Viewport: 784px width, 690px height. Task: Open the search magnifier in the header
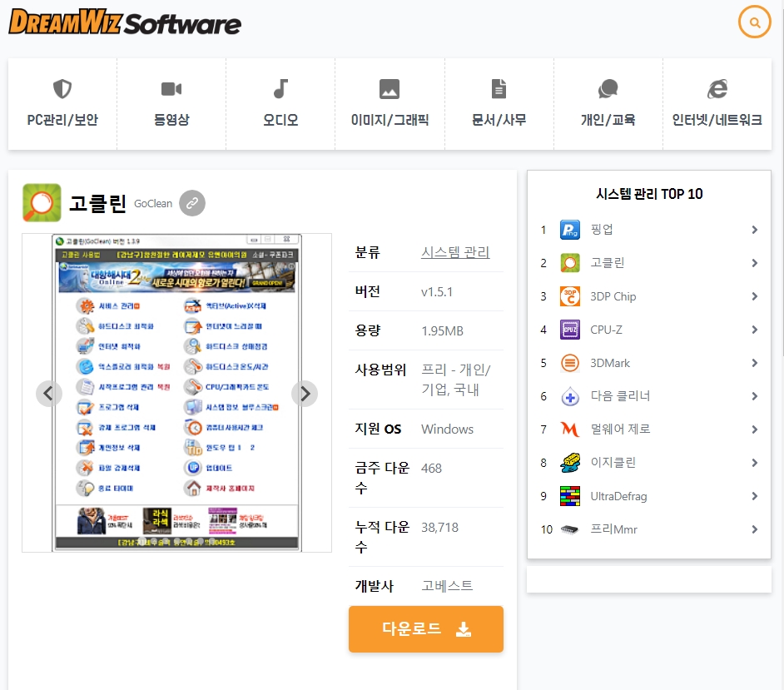(755, 22)
